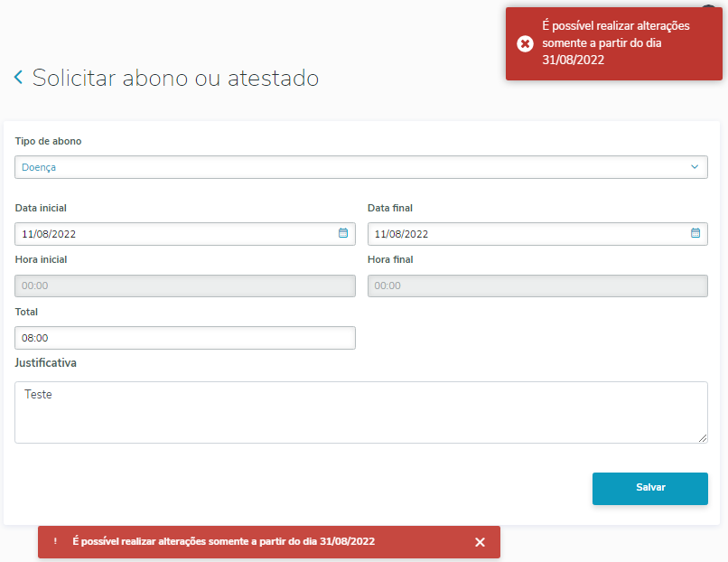The height and width of the screenshot is (562, 728).
Task: Click the Total field showing 08:00
Action: [x=185, y=338]
